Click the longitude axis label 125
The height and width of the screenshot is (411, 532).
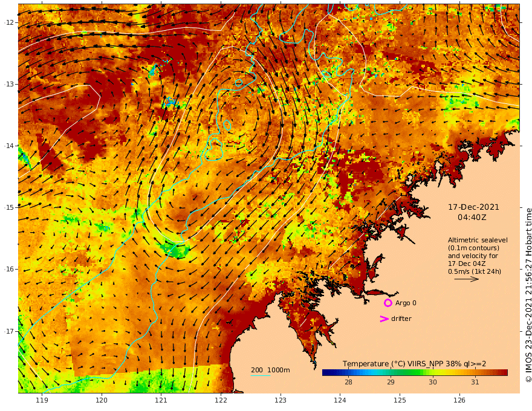400,400
